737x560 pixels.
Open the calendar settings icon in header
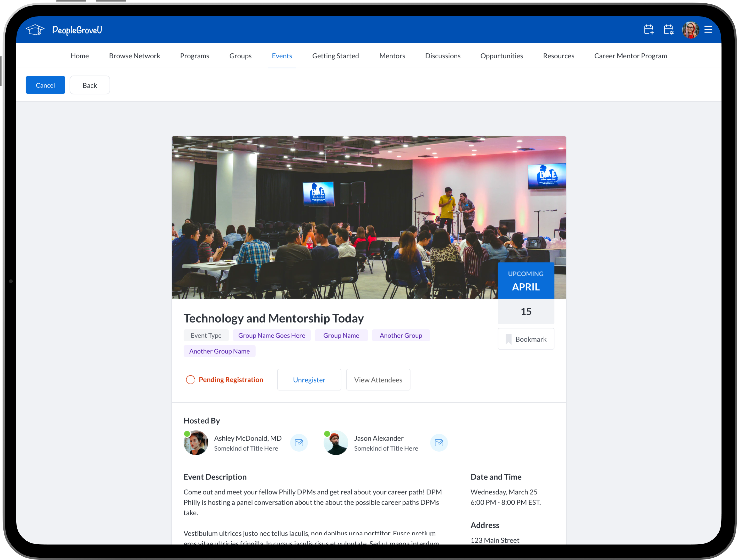[x=668, y=30]
